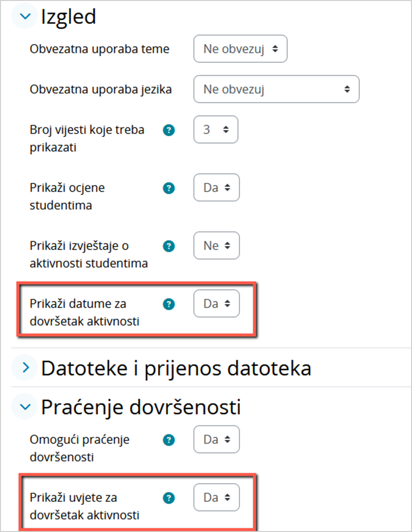
Task: Open help for 'Prikaži datume za dovršetak aktivnosti'
Action: pos(168,304)
